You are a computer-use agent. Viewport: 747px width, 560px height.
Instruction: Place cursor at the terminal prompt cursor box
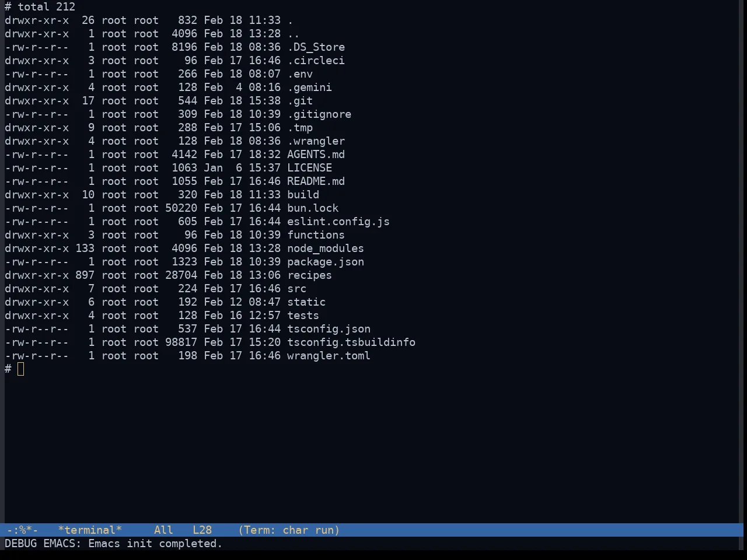[21, 369]
